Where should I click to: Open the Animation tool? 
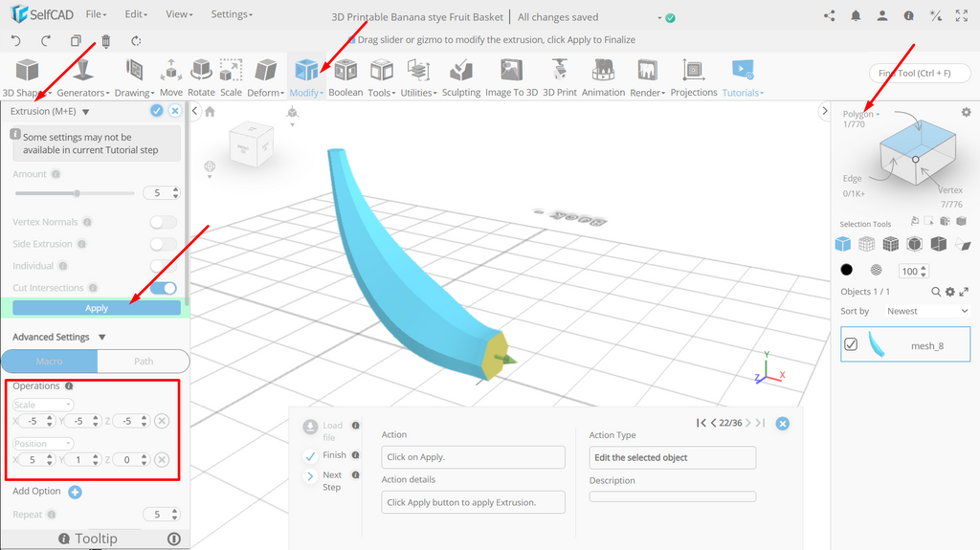603,77
